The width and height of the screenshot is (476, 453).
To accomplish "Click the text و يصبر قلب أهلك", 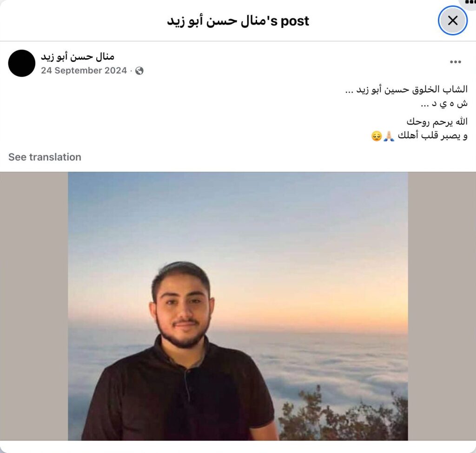I will (433, 135).
